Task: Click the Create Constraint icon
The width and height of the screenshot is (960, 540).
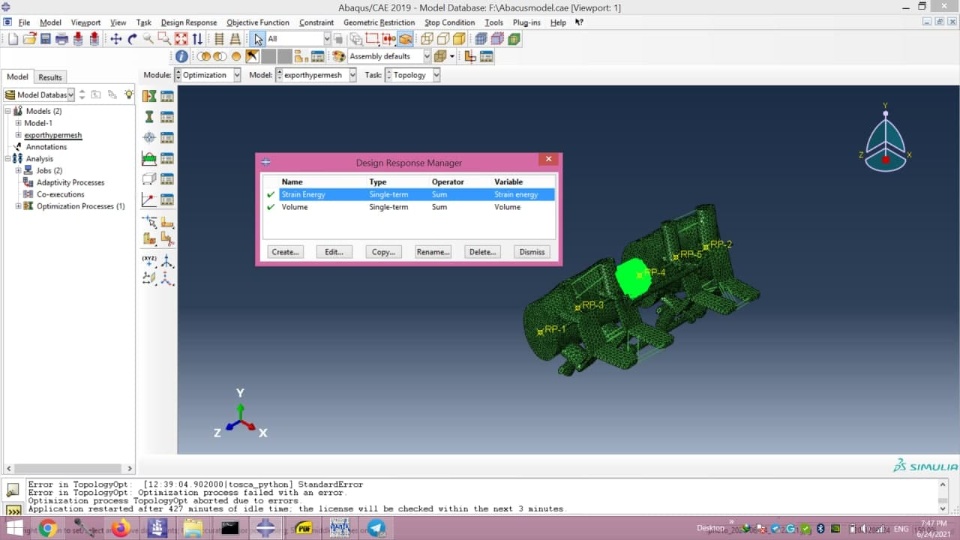Action: pos(149,159)
